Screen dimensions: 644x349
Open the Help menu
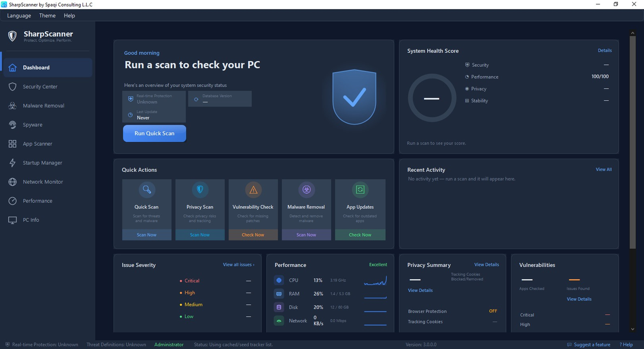(69, 16)
